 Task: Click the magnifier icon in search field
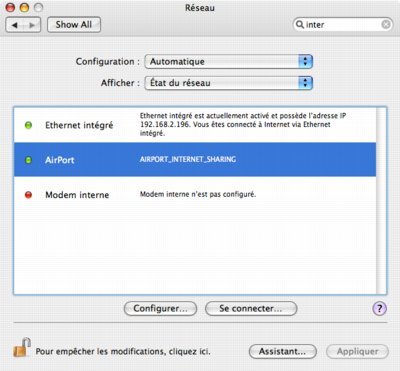[x=300, y=24]
